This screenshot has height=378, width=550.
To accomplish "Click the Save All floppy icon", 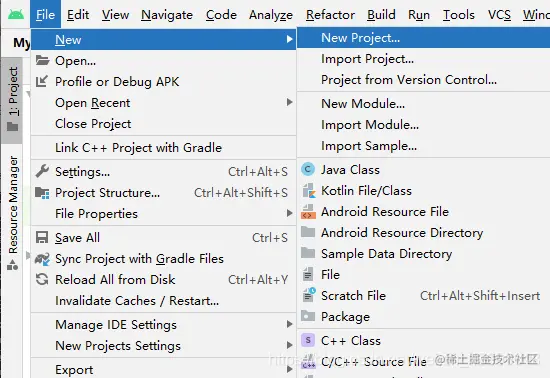I will [42, 237].
